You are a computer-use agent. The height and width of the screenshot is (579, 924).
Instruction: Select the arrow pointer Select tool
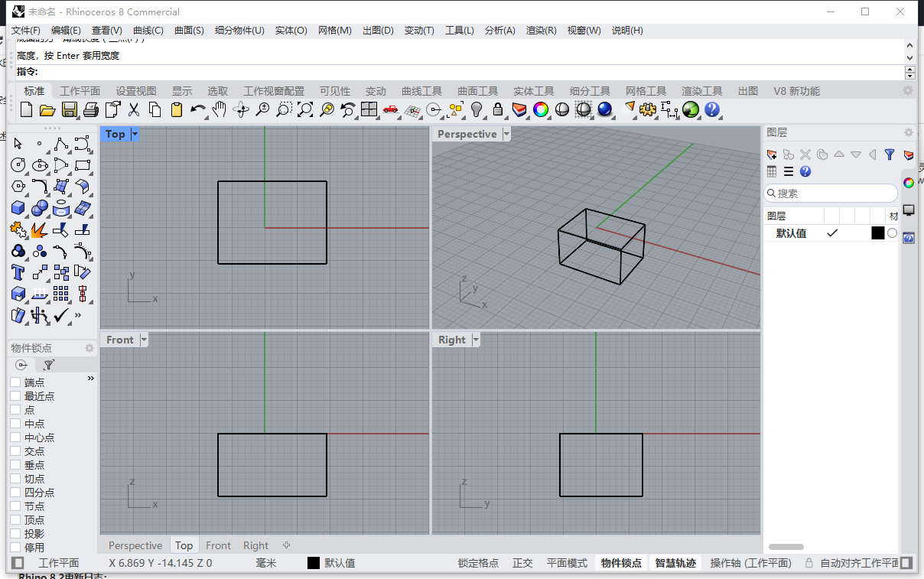[18, 144]
